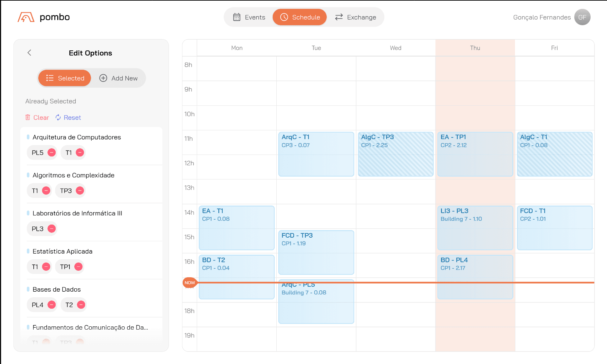Viewport: 607px width, 364px height.
Task: Remove PL3 from Laboratórios de Informática III
Action: (51, 228)
